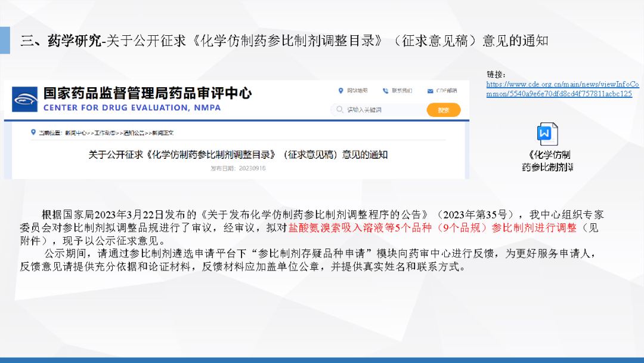This screenshot has width=644, height=363.
Task: Go to 工作动态 in the breadcrumb
Action: [105, 133]
